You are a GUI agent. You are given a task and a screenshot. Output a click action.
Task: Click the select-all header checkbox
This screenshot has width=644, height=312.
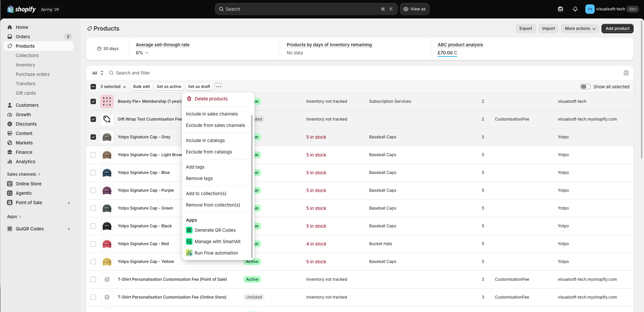point(93,87)
